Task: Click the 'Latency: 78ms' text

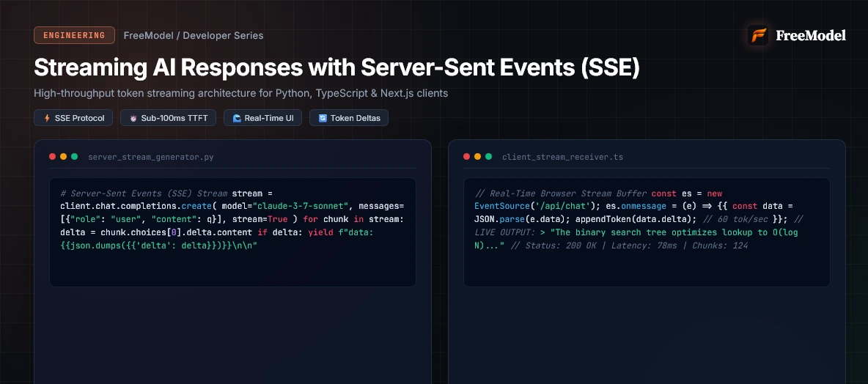Action: 645,245
